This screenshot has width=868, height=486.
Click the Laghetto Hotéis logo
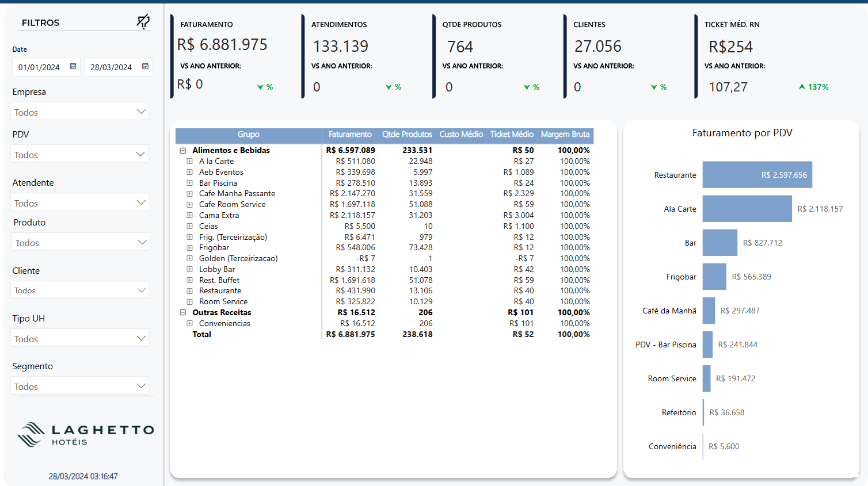85,435
